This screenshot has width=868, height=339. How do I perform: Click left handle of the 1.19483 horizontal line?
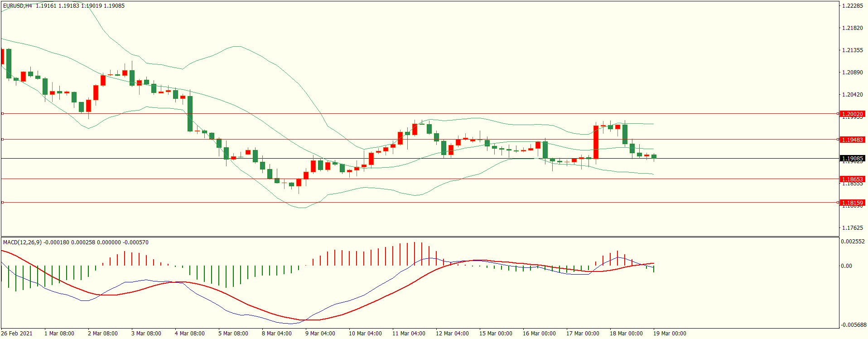(x=2, y=140)
